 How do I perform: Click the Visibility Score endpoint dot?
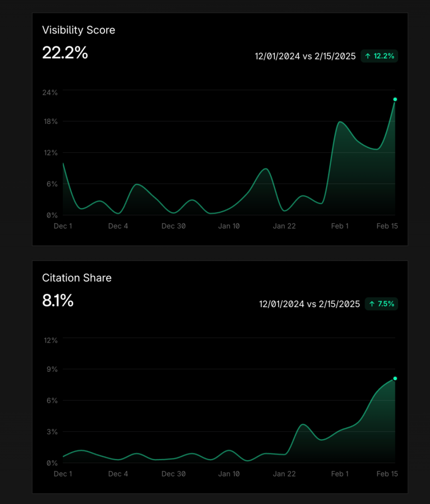coord(395,99)
